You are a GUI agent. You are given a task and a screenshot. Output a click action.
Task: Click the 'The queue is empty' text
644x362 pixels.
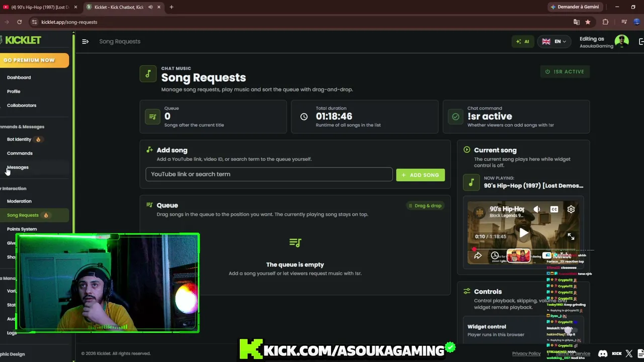tap(295, 264)
